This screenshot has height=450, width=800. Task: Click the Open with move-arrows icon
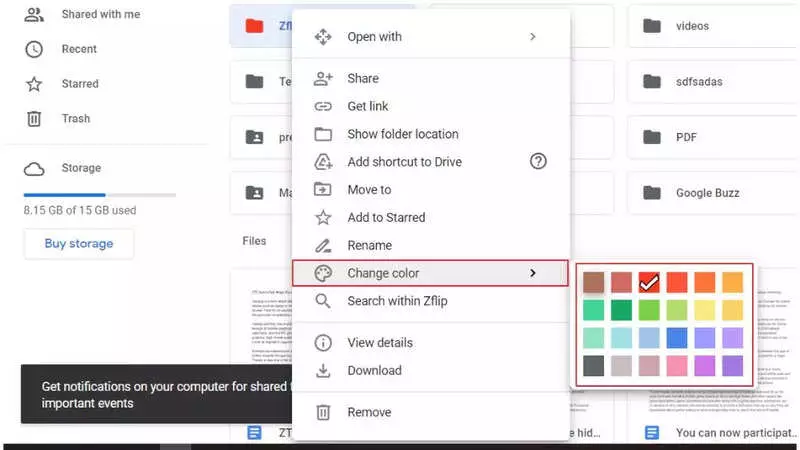pyautogui.click(x=323, y=37)
